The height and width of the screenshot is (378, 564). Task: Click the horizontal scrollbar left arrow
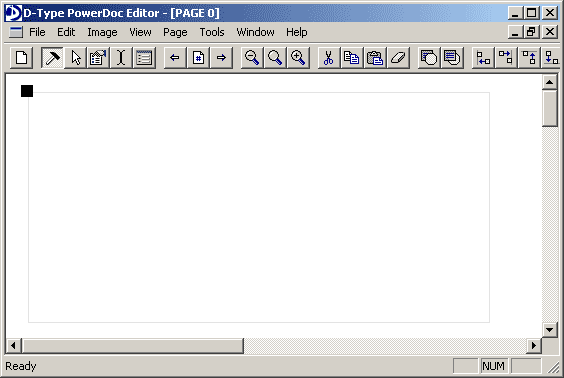pyautogui.click(x=13, y=346)
